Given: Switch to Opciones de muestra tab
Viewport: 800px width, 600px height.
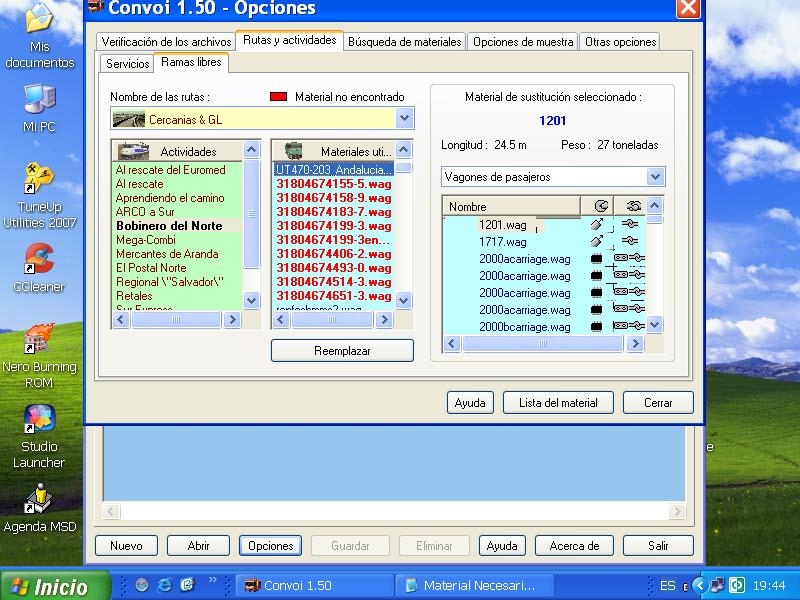Looking at the screenshot, I should click(x=523, y=42).
